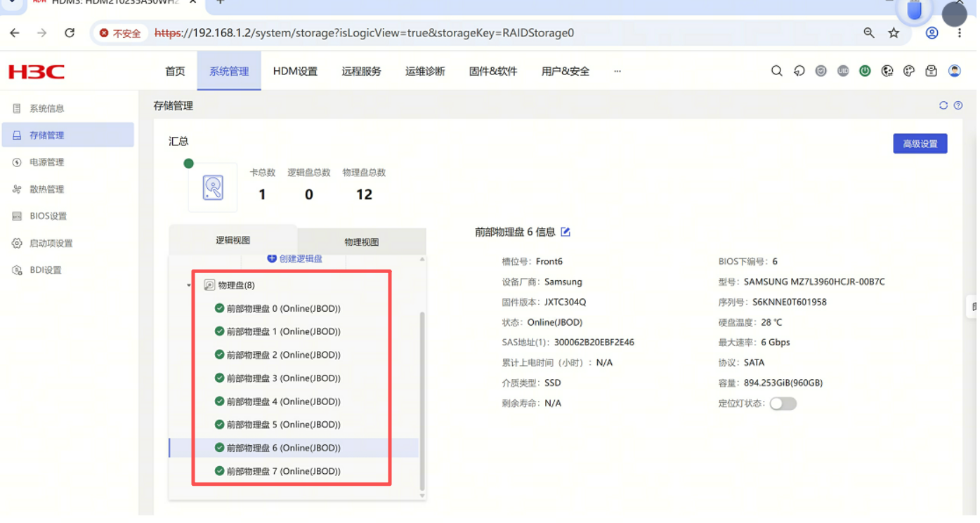Click the H3C logo
Screen dimensions: 980x523
[x=37, y=72]
